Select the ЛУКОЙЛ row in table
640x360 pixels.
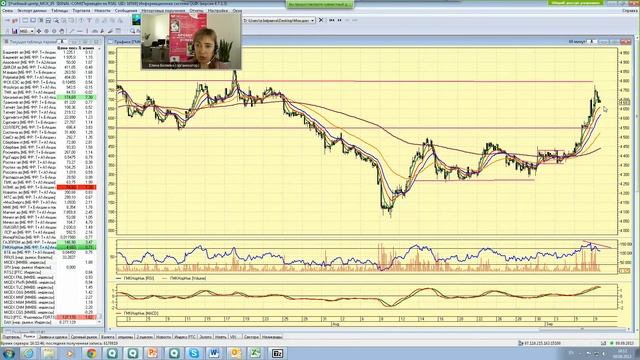click(x=49, y=227)
